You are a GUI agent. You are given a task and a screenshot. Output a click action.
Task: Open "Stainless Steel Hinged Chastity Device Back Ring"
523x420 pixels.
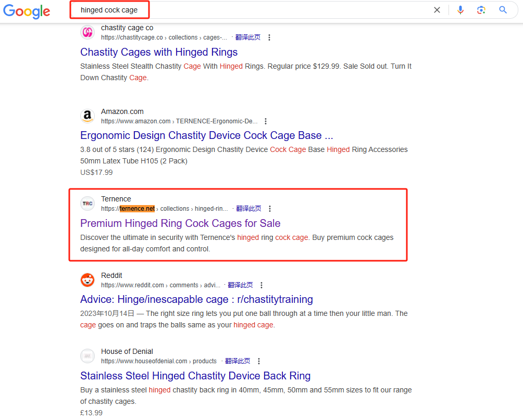195,376
